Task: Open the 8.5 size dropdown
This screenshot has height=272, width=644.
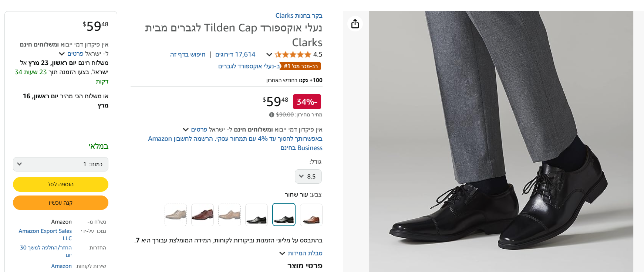Action: 308,177
